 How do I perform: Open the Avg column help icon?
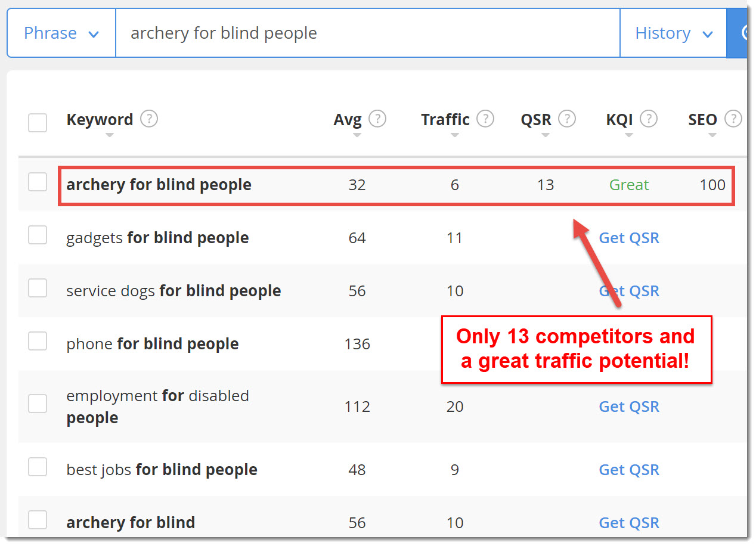pos(377,119)
